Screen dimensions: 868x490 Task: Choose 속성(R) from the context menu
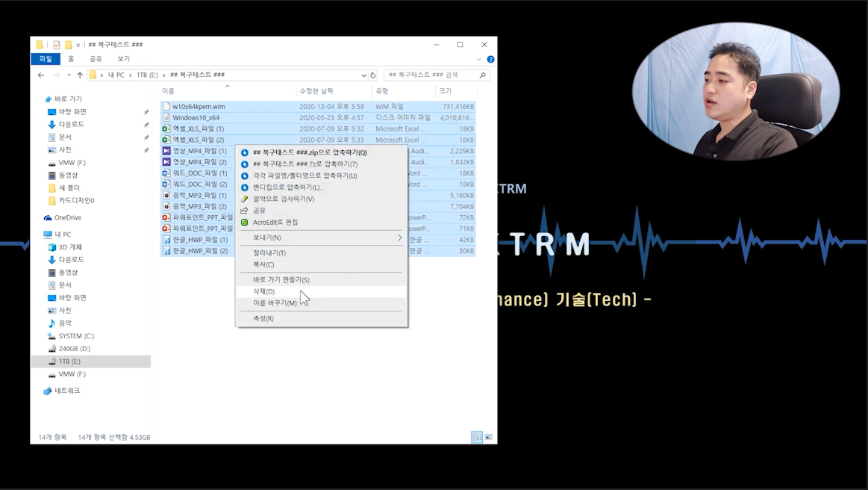321,319
